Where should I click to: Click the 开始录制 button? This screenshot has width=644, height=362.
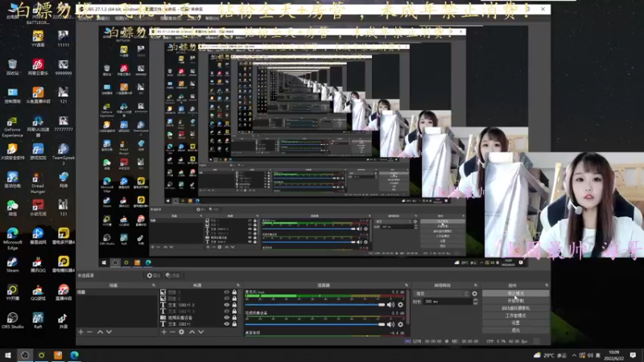(515, 301)
